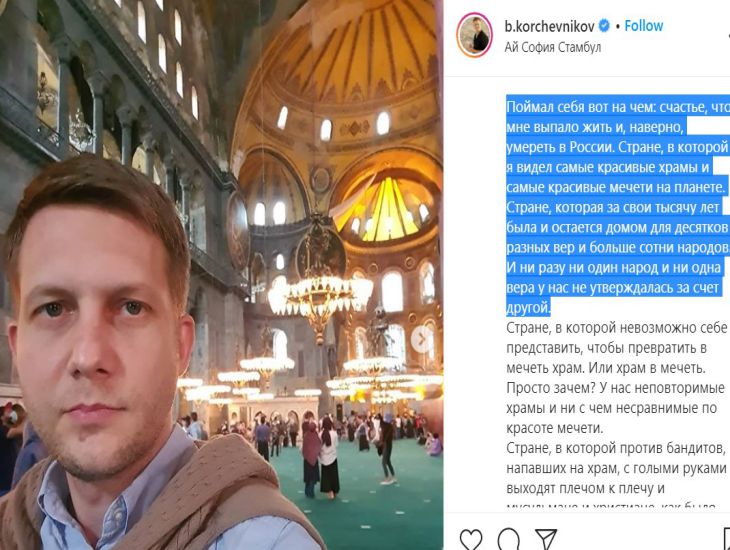Image resolution: width=730 pixels, height=550 pixels.
Task: Open the b.korchevnikov username link
Action: point(549,27)
